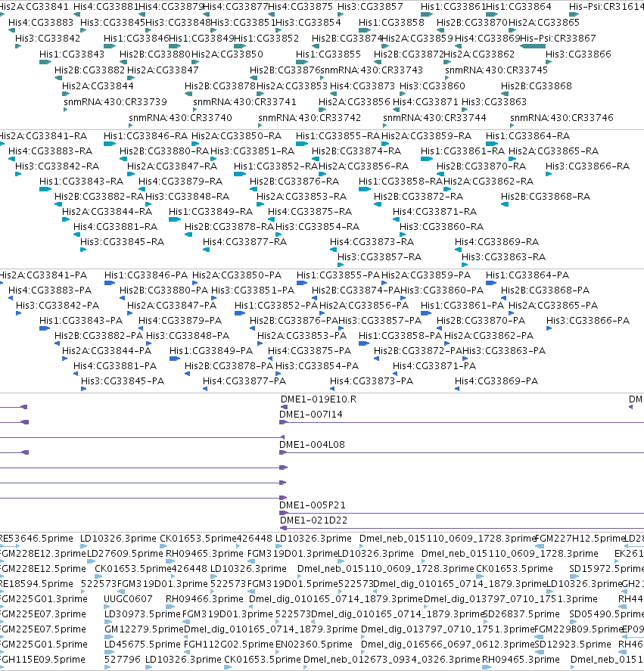Click the His2B:CG33868 gene label
Image resolution: width=644 pixels, height=671 pixels.
537,86
